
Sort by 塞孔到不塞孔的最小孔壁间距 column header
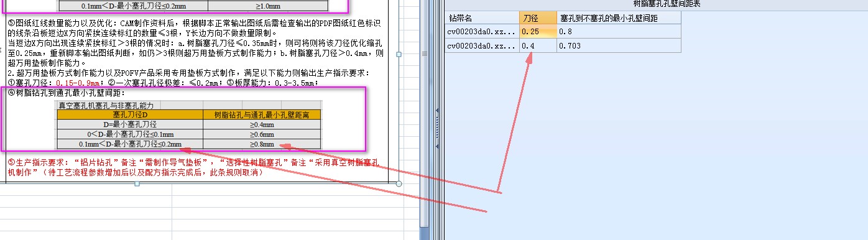click(x=619, y=18)
